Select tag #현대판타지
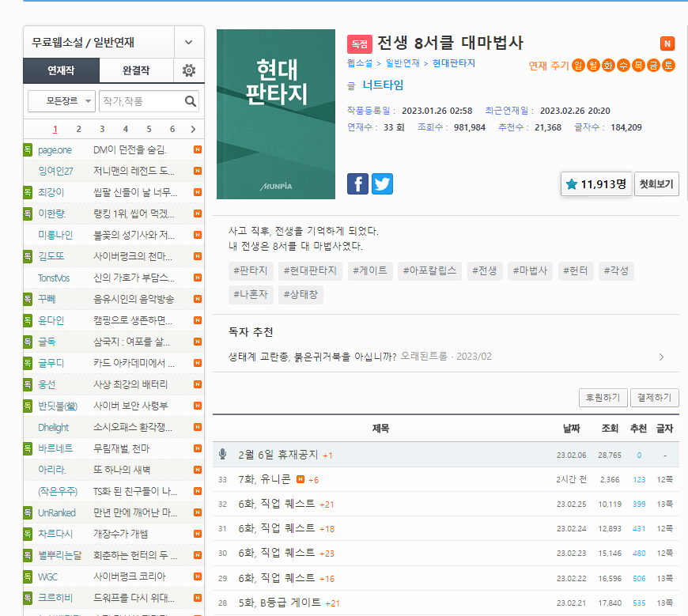The image size is (688, 616). click(310, 270)
